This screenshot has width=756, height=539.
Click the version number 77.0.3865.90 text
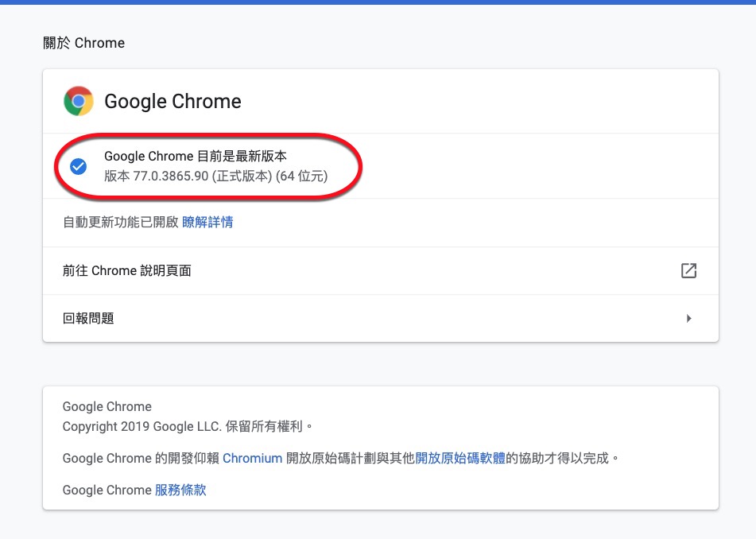tap(173, 175)
